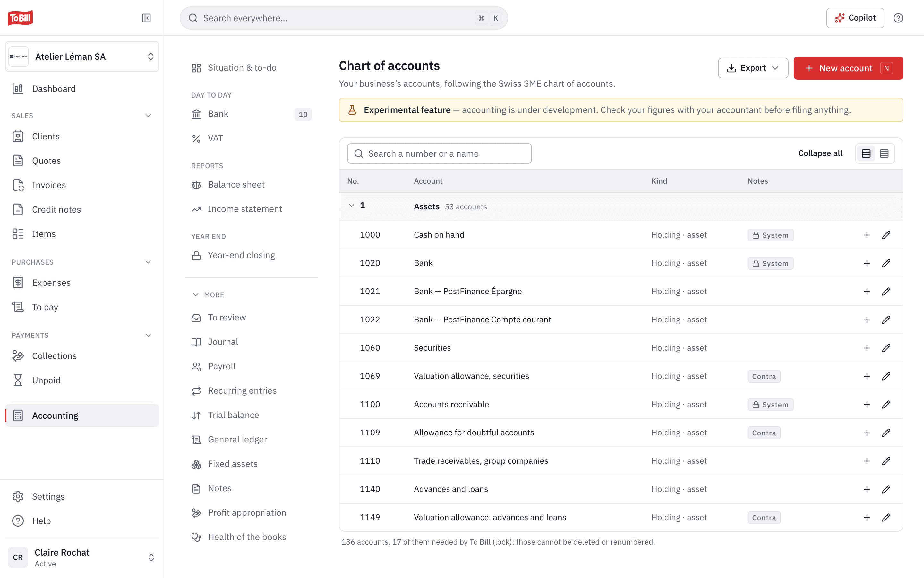Click plus icon for account 1149 row
Screen dimensions: 924x578
867,518
